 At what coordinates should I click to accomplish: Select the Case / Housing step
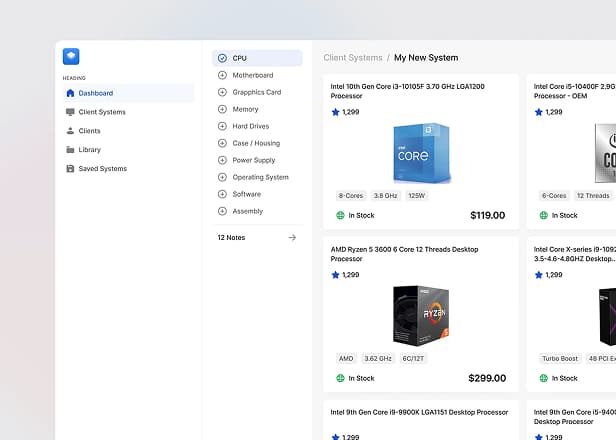point(256,143)
